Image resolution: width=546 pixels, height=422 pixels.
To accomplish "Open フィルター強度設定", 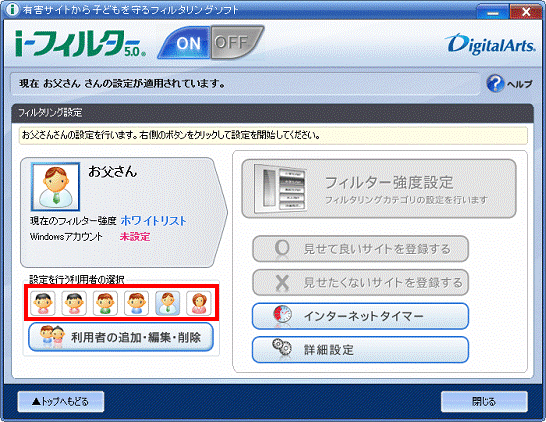I will [379, 189].
